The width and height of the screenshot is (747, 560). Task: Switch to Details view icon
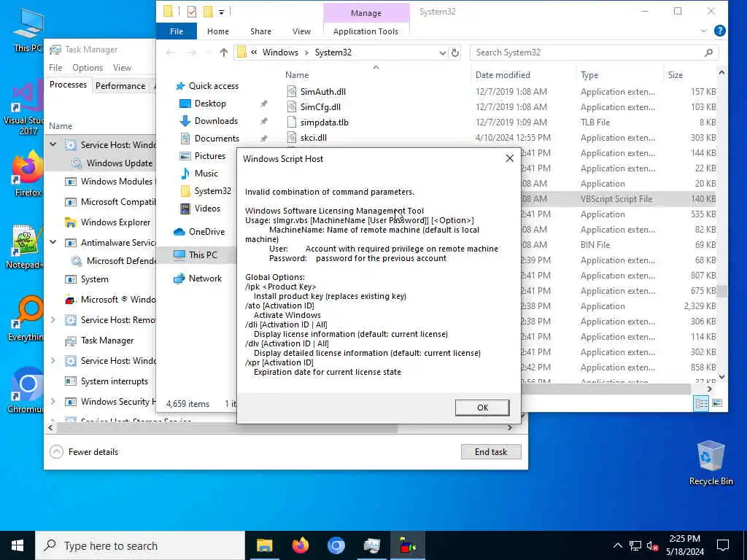701,403
